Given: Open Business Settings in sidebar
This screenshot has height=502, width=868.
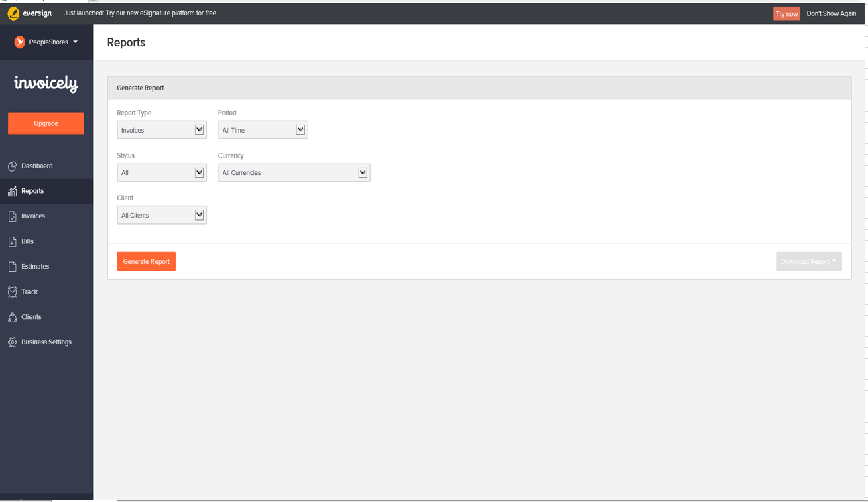Looking at the screenshot, I should click(46, 342).
